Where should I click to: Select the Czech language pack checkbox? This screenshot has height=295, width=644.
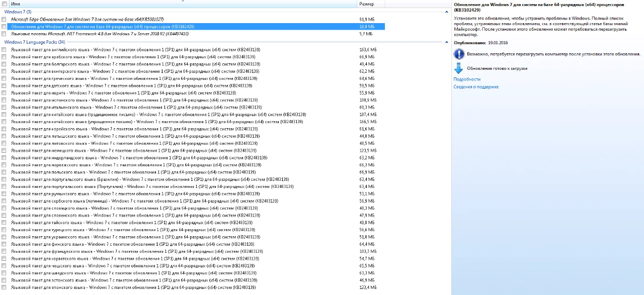tap(4, 266)
